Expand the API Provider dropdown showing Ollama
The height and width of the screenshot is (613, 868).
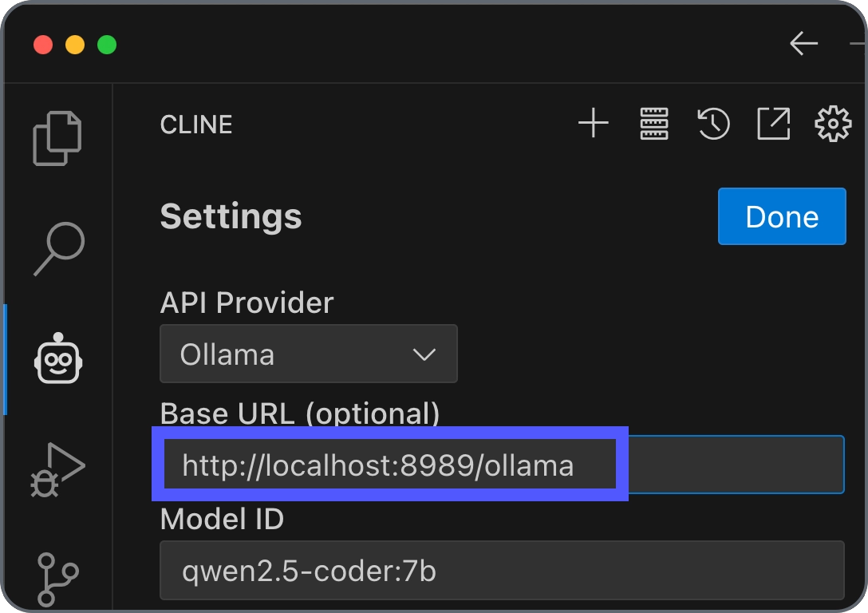308,354
